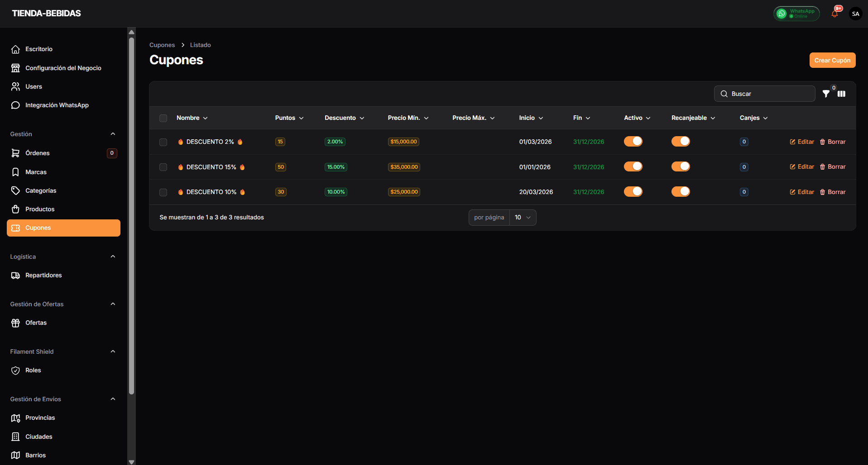Open the notifications bell icon
The height and width of the screenshot is (465, 868).
834,14
